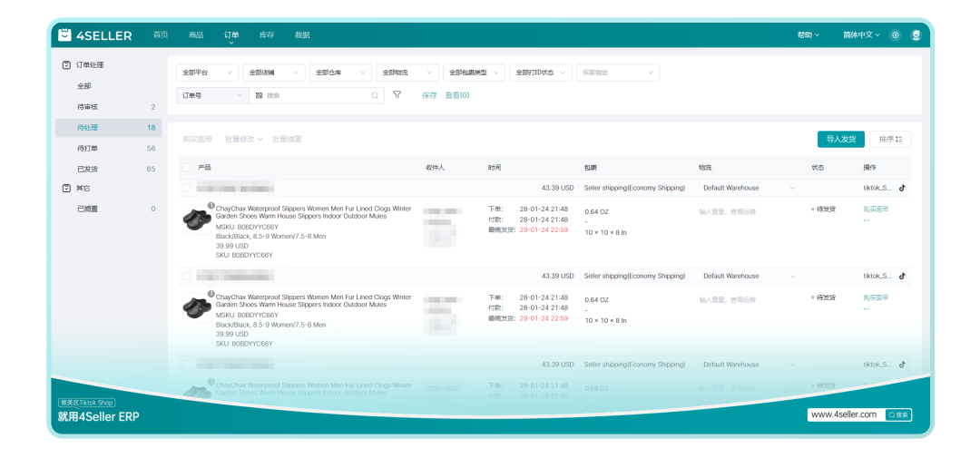Click the first order's slipper thumbnail
Viewport: 980px width, 458px height.
click(x=197, y=219)
